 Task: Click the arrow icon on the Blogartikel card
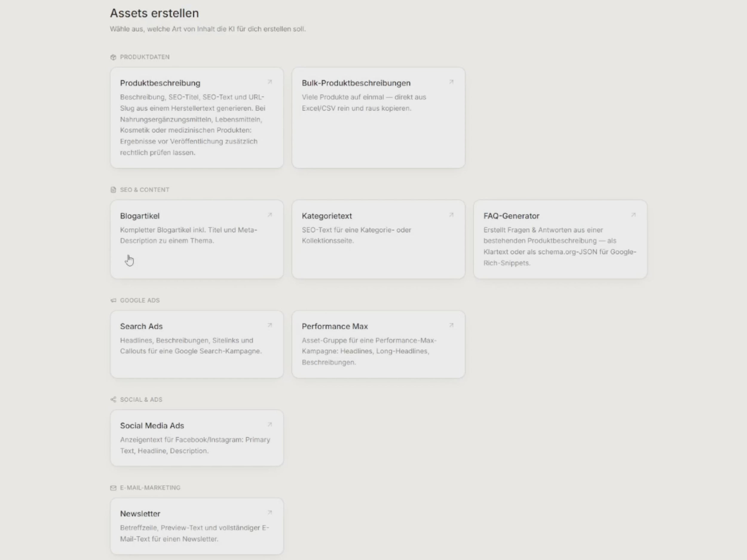coord(270,215)
